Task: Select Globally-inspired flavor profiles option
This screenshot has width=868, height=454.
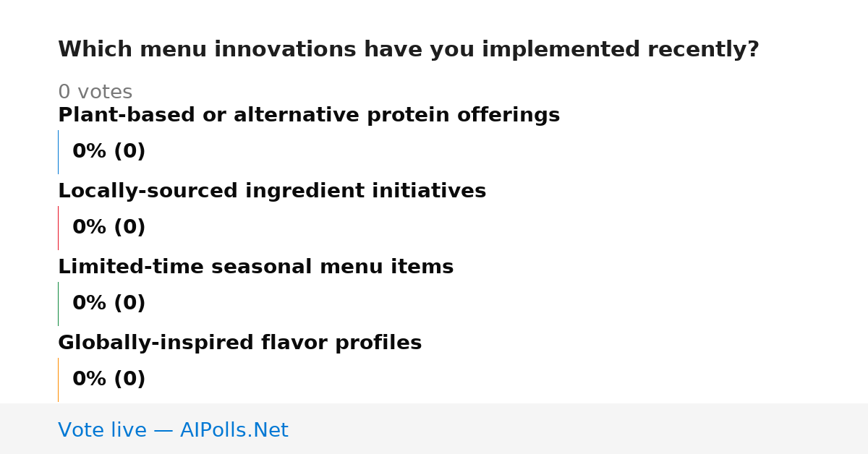Action: [240, 343]
